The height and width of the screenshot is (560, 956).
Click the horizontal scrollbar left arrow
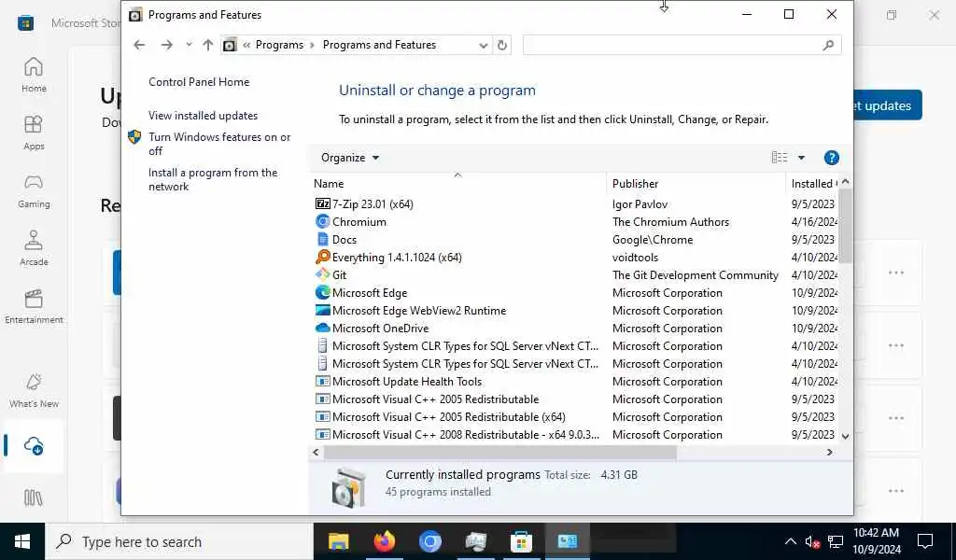click(316, 452)
